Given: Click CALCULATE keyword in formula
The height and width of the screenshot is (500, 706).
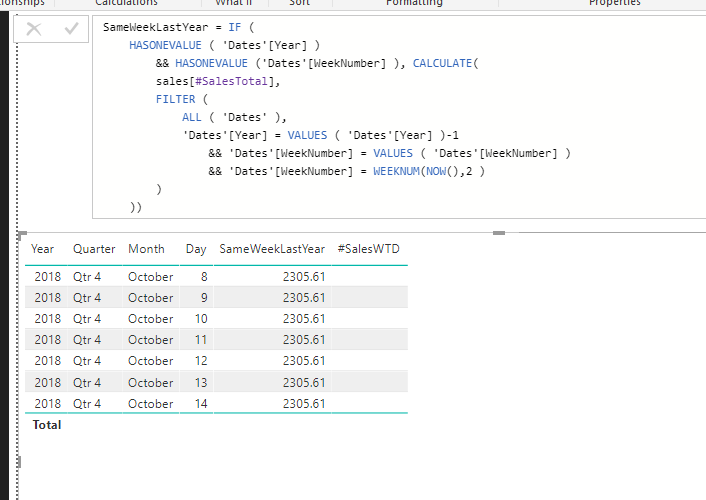Looking at the screenshot, I should [x=442, y=64].
